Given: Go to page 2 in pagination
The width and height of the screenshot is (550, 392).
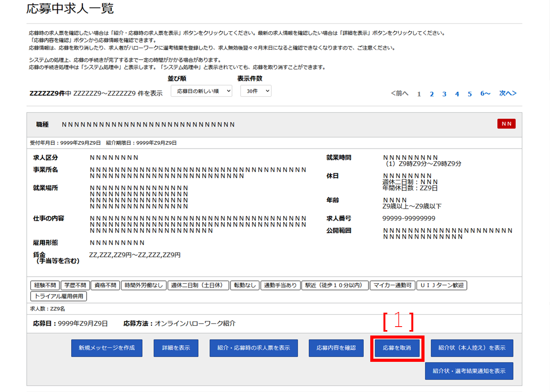Looking at the screenshot, I should click(431, 94).
